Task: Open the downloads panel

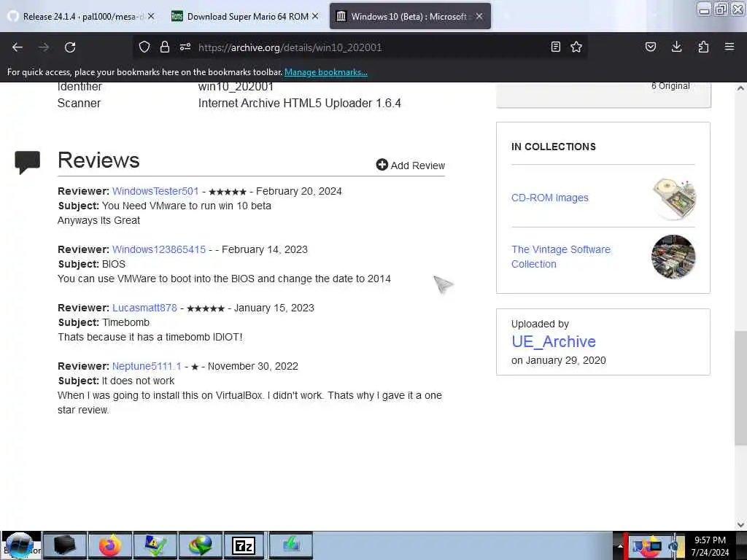Action: (x=676, y=47)
